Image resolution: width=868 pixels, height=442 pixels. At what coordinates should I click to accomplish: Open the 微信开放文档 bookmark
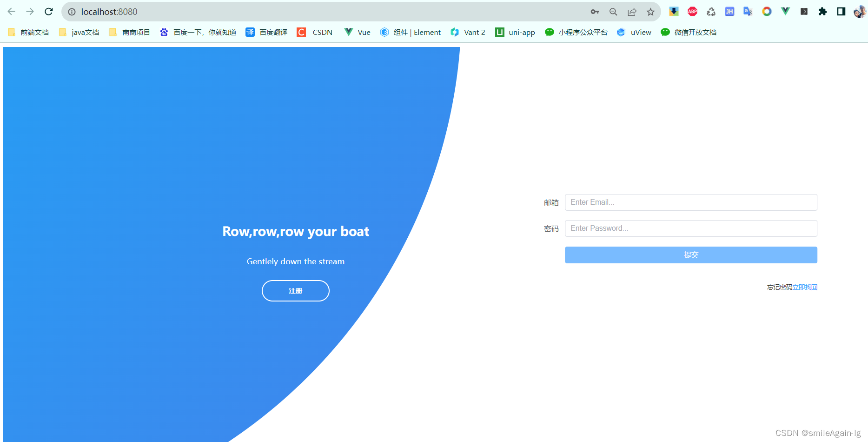(x=689, y=32)
